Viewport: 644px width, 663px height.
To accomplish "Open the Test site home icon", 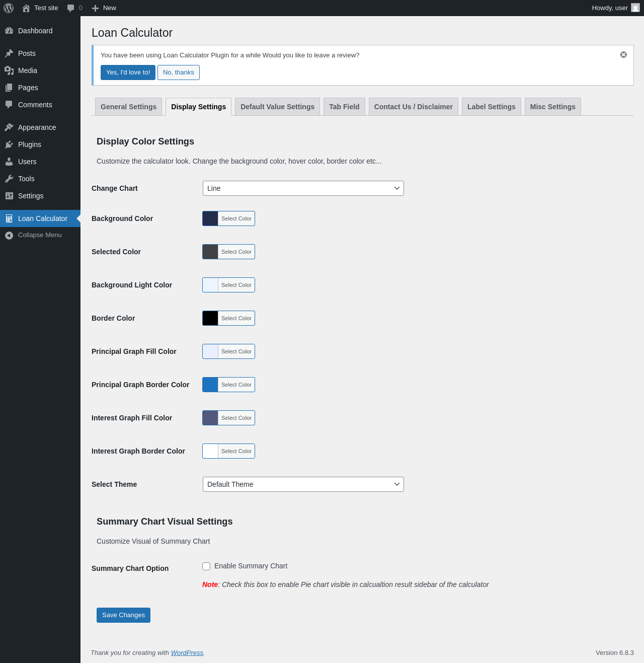I will coord(26,8).
